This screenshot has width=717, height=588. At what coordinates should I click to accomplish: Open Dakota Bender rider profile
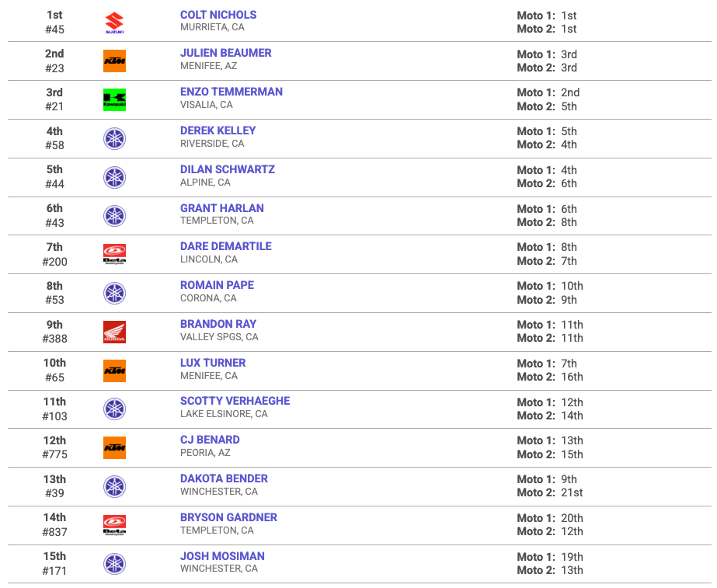[224, 478]
